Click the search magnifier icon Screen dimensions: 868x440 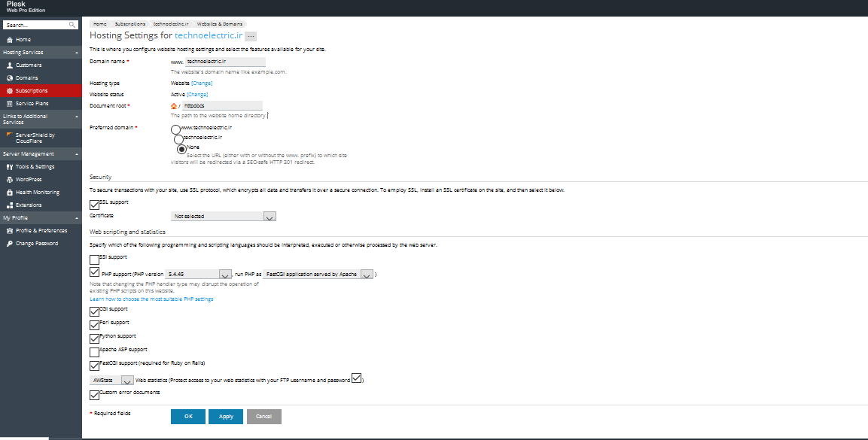[72, 25]
